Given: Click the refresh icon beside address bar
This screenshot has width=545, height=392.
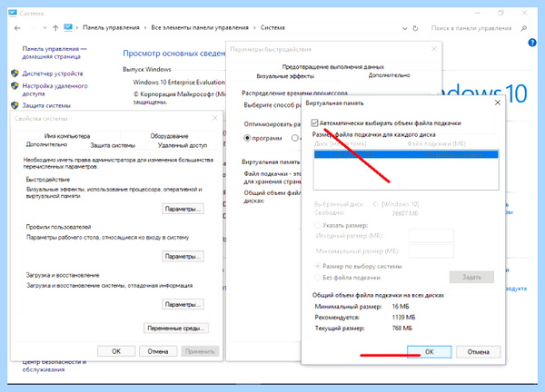Looking at the screenshot, I should pos(415,28).
